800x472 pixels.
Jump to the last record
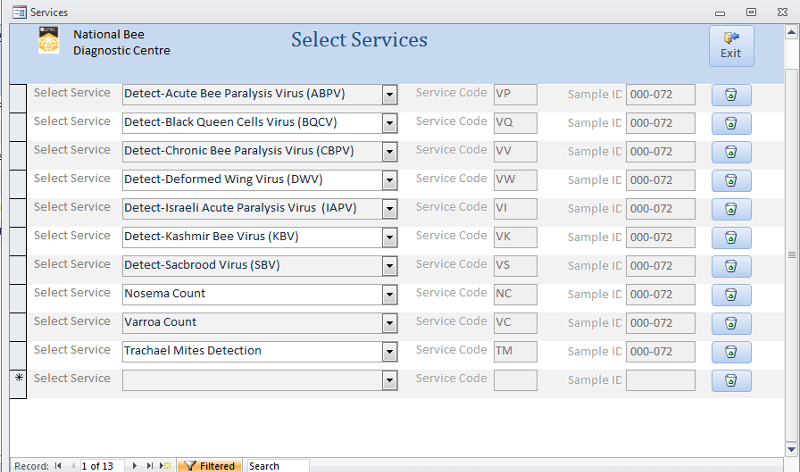pyautogui.click(x=149, y=466)
